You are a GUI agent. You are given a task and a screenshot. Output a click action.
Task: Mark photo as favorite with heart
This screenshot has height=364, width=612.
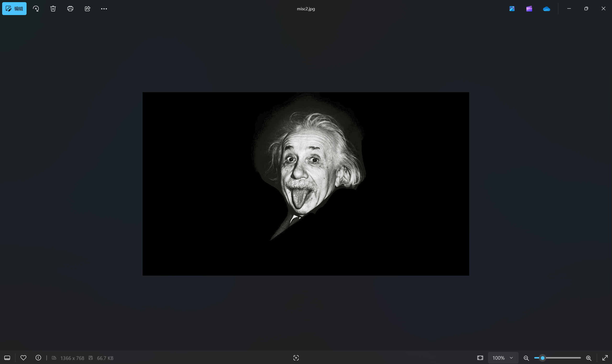23,358
